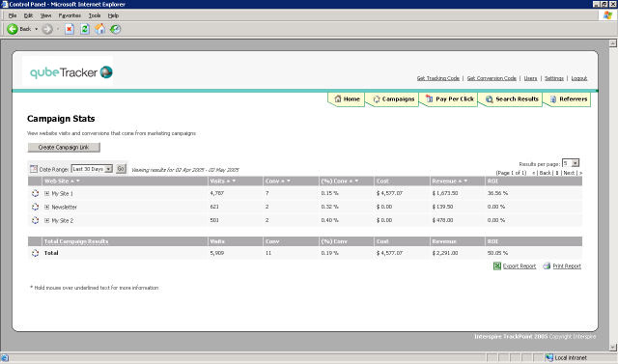Open the Users link
Image resolution: width=618 pixels, height=364 pixels.
pos(530,78)
